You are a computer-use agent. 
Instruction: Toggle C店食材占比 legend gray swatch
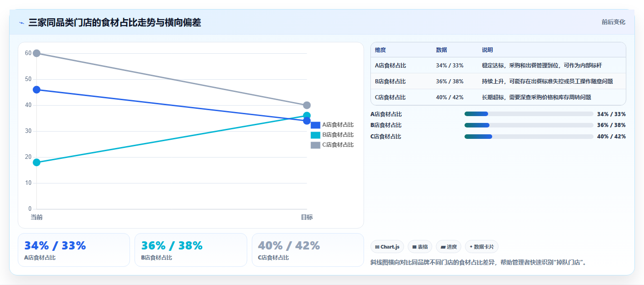click(x=315, y=145)
